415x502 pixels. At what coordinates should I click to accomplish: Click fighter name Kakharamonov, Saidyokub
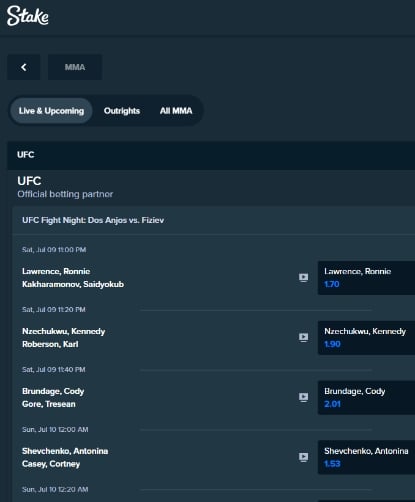tap(73, 284)
